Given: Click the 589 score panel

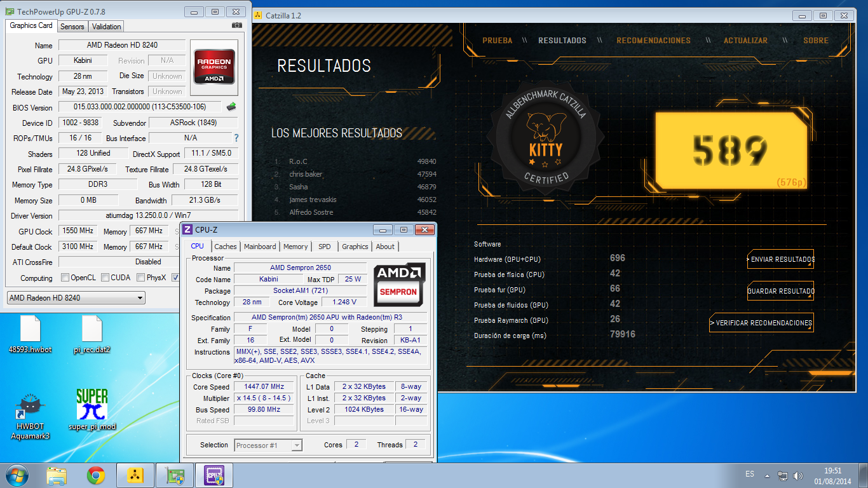Looking at the screenshot, I should click(730, 152).
